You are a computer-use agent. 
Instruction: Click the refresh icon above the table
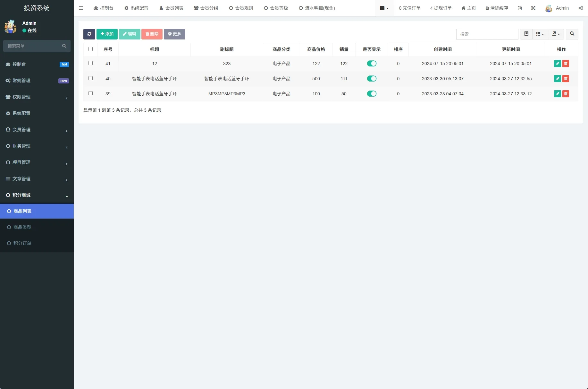(x=89, y=34)
